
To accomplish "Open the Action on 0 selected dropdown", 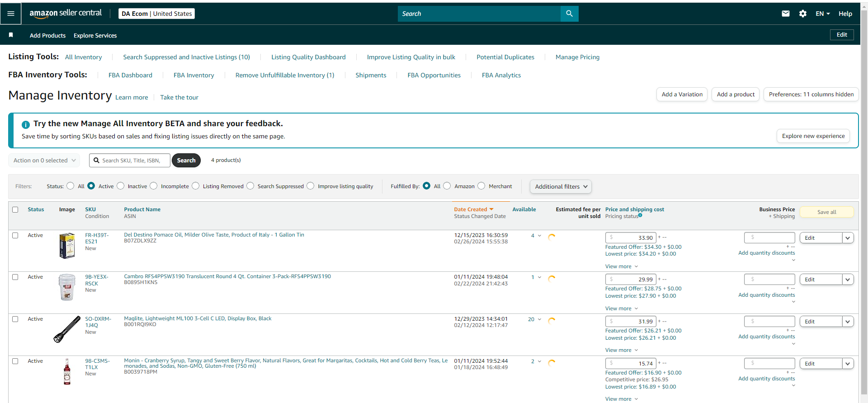I will tap(44, 161).
